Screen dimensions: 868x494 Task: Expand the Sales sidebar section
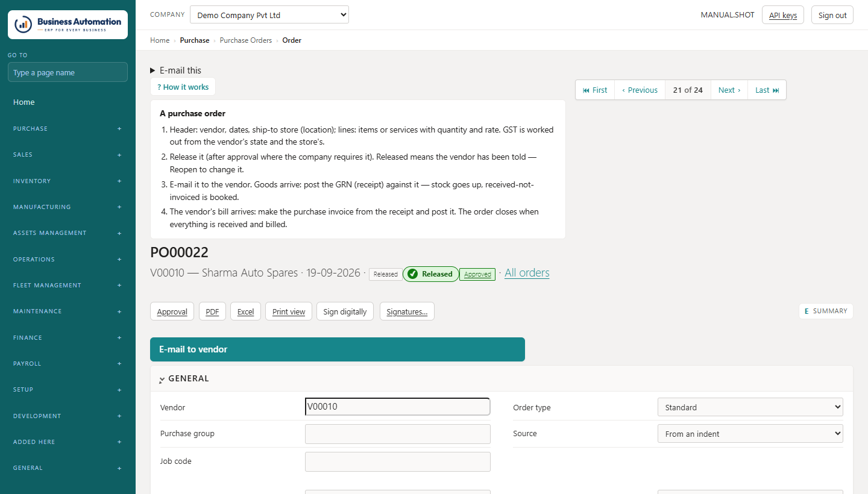pyautogui.click(x=68, y=155)
